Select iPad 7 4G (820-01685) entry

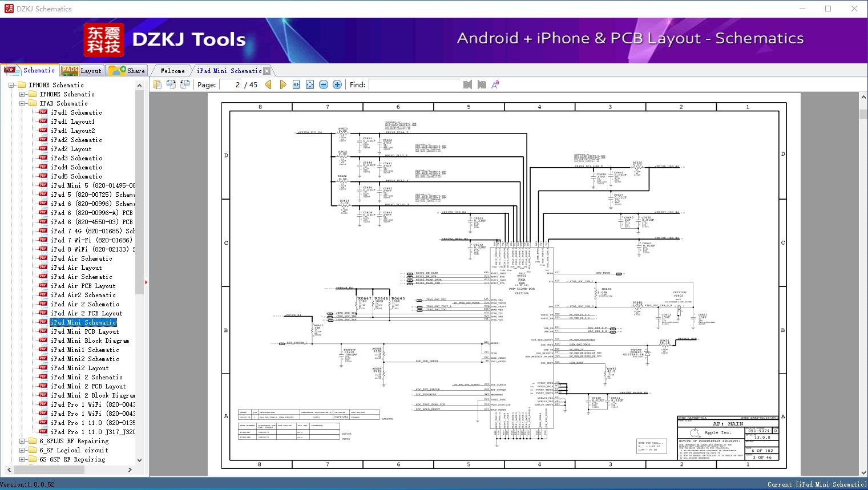[92, 231]
